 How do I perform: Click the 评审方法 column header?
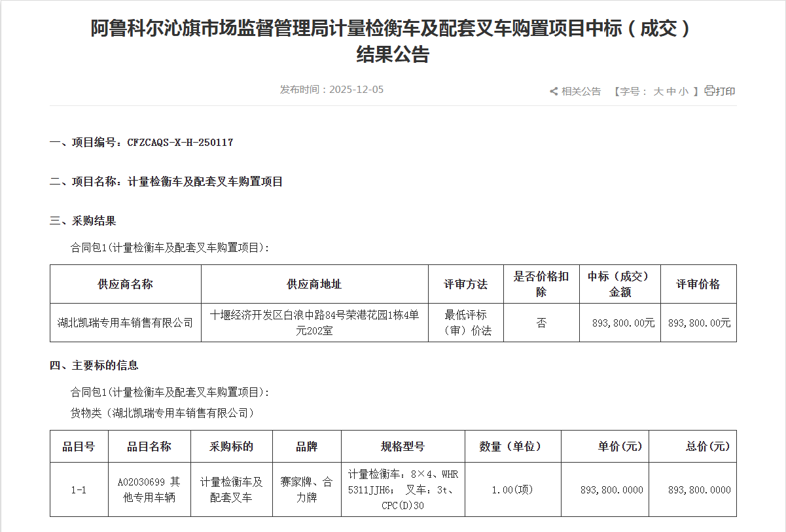coord(465,284)
